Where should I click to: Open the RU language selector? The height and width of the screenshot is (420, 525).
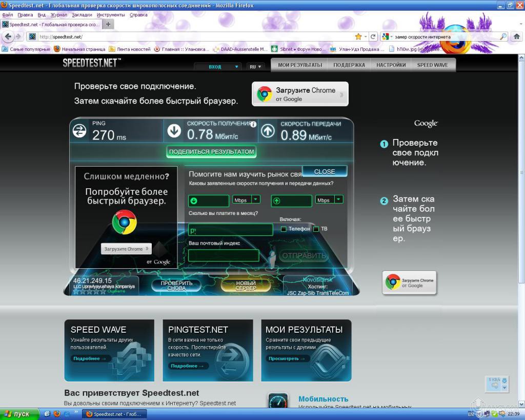(x=255, y=67)
